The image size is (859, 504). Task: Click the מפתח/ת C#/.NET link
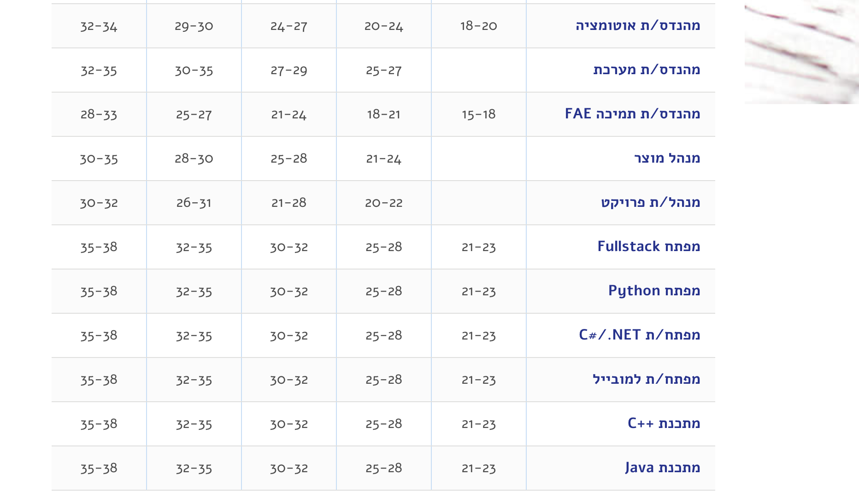click(639, 335)
